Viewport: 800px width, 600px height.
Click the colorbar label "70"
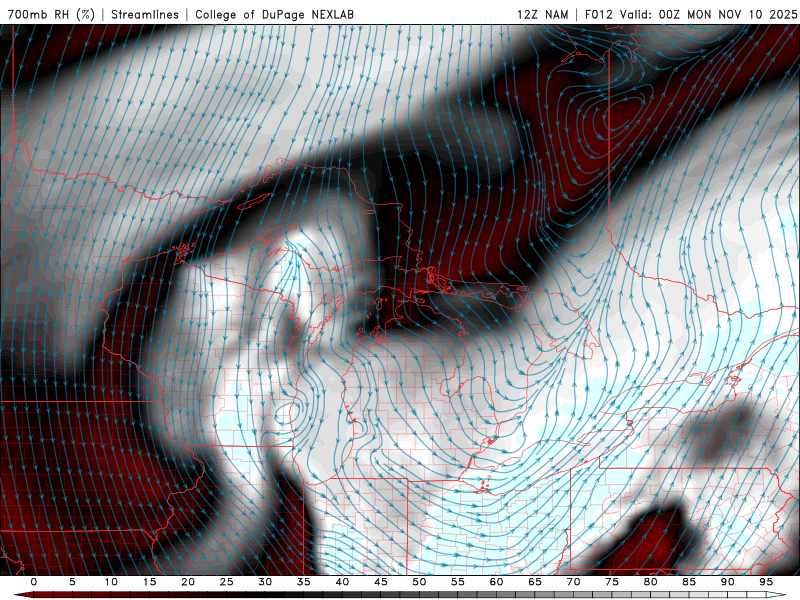coord(573,582)
